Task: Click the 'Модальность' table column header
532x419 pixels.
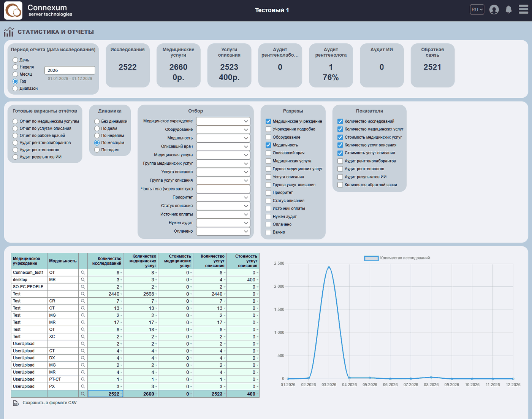Action: (x=63, y=261)
